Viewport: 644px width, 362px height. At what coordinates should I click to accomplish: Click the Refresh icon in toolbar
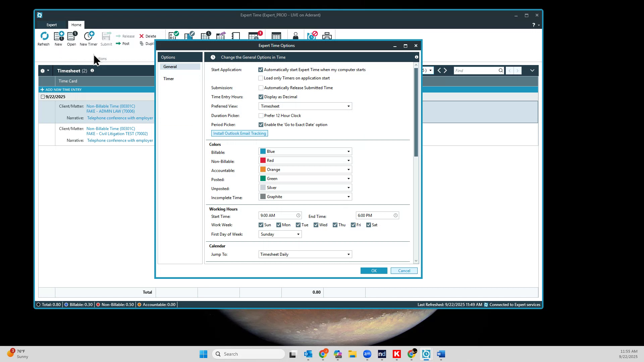tap(44, 38)
